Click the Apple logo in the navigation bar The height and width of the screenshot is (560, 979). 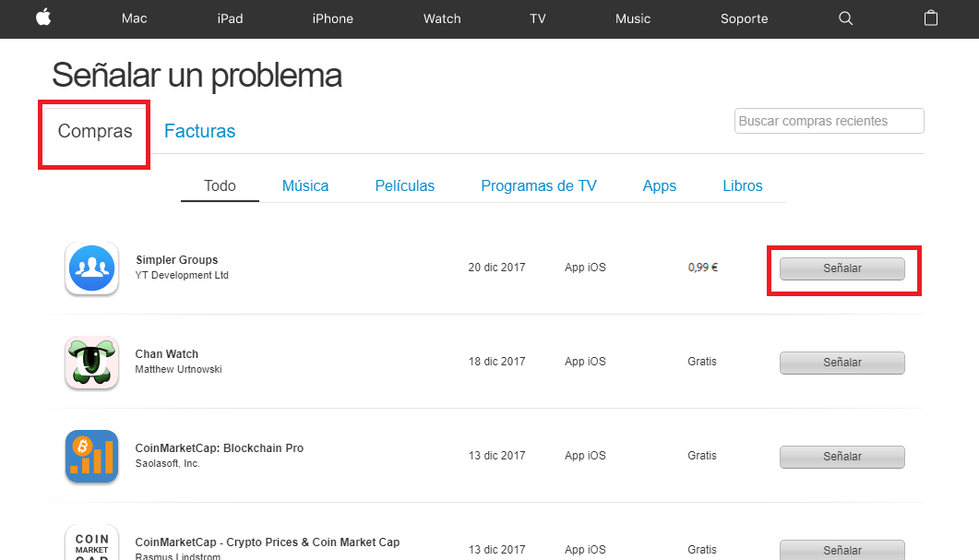[43, 18]
